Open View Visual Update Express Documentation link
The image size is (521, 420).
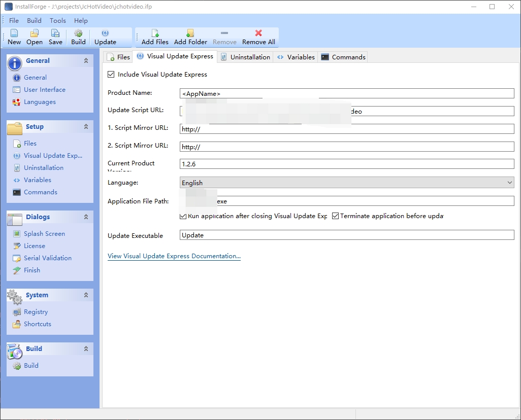coord(174,256)
